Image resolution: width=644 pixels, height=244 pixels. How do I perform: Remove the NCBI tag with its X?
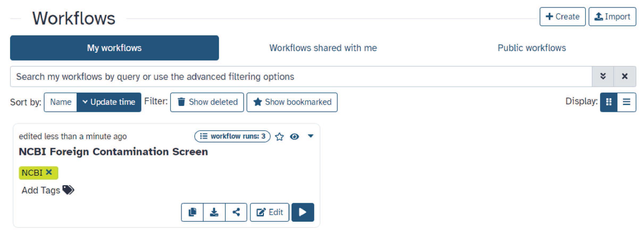(49, 172)
